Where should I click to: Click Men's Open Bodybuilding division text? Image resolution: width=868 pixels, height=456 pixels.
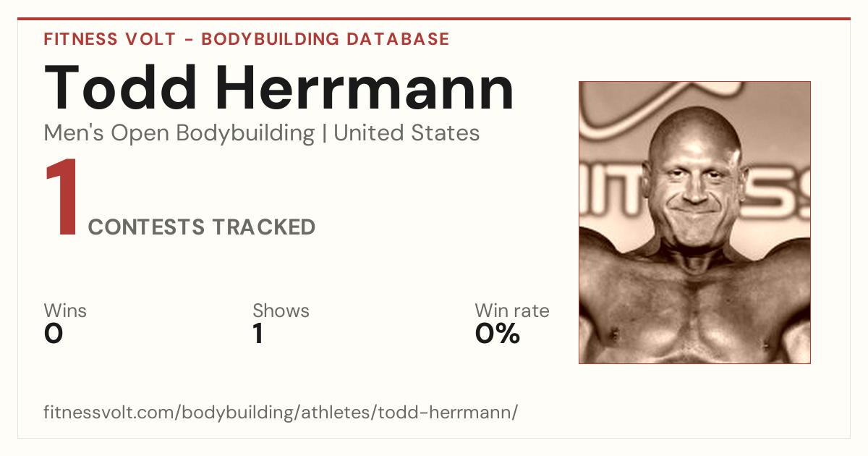(179, 133)
